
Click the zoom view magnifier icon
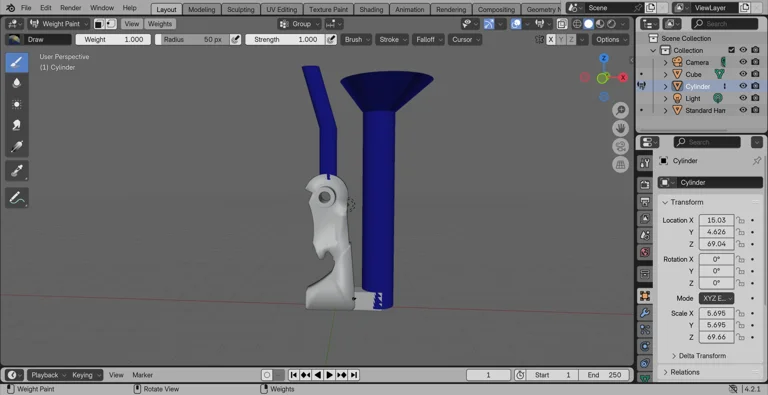(621, 111)
